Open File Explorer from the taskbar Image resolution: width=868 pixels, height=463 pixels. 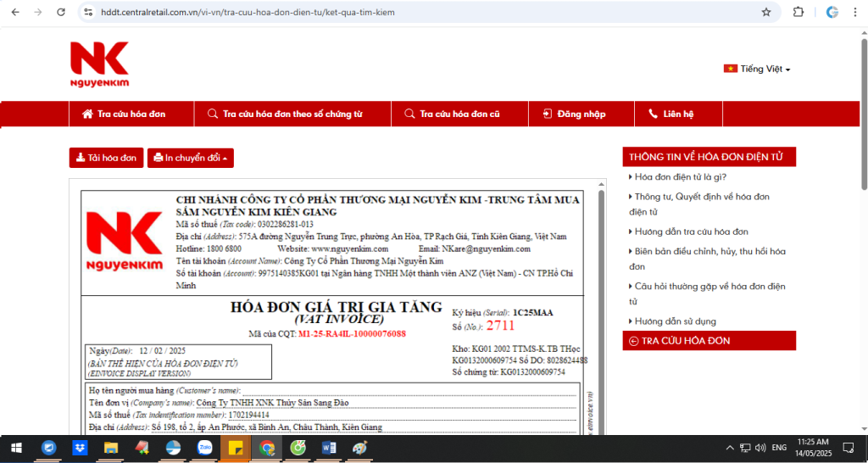[x=111, y=448]
